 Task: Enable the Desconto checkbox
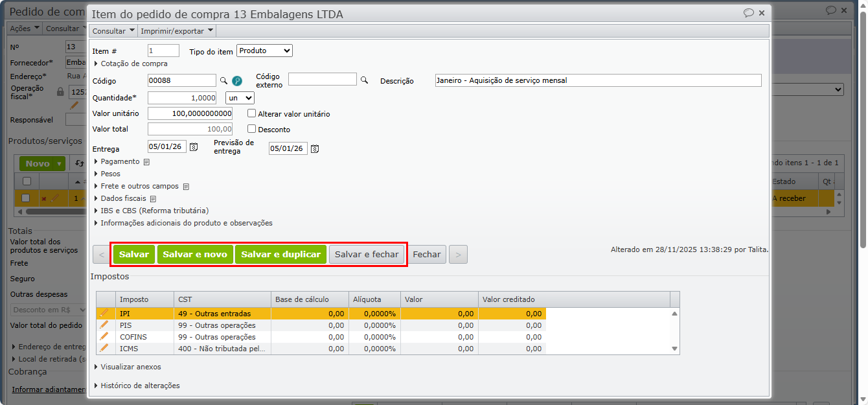252,129
